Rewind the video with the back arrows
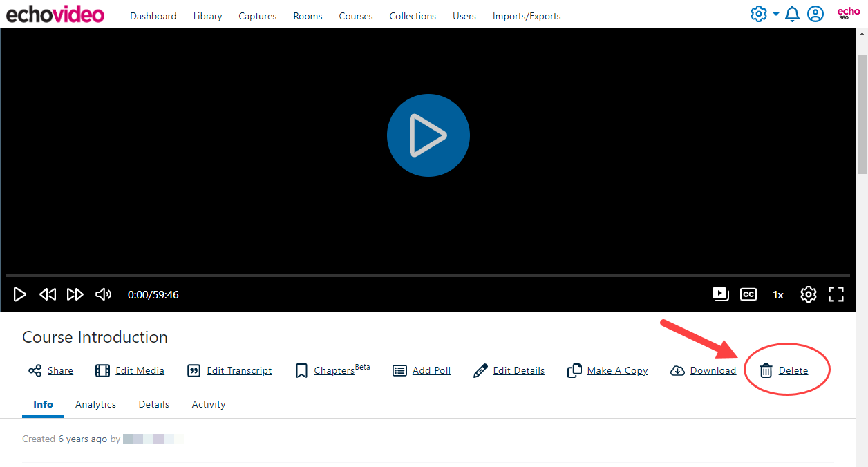 tap(48, 294)
